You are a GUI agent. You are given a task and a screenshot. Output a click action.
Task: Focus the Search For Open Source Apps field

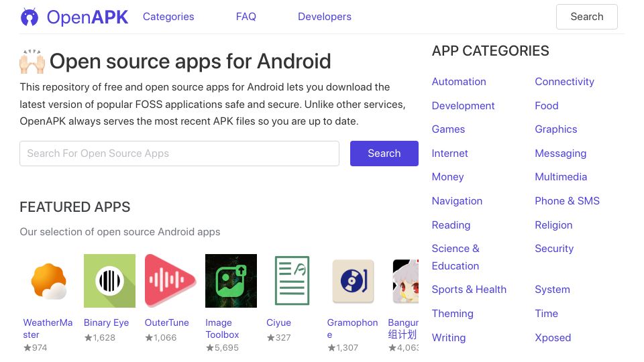(180, 154)
